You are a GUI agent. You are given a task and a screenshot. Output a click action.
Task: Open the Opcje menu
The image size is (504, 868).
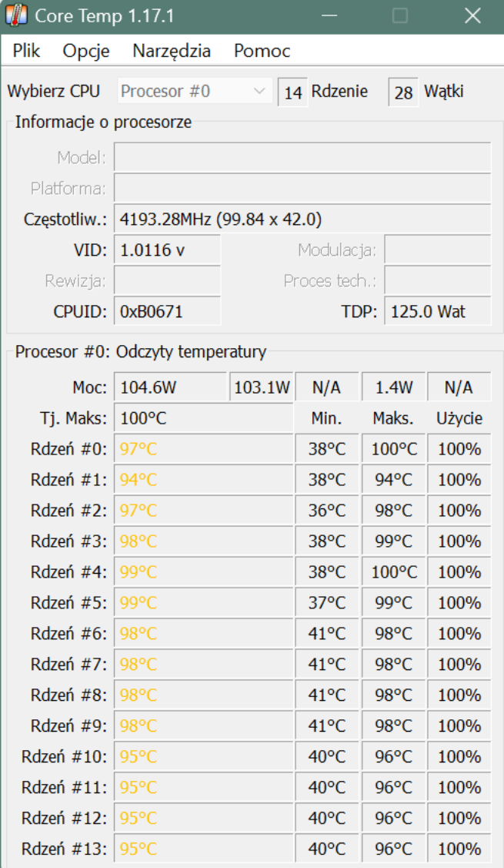pos(85,51)
